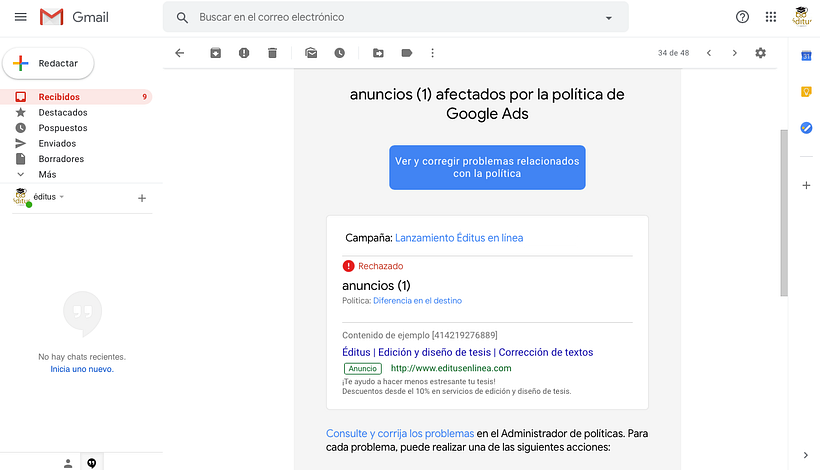Image resolution: width=820 pixels, height=470 pixels.
Task: Mark the email as unread
Action: tap(311, 53)
